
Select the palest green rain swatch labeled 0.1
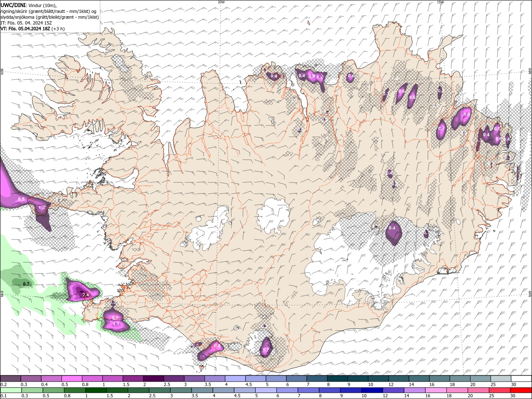point(10,390)
